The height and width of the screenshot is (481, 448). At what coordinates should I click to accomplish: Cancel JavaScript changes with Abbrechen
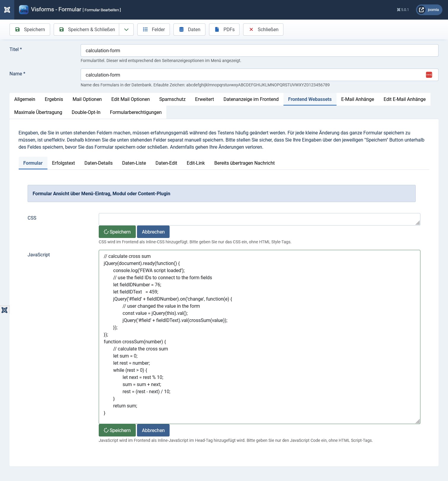point(153,431)
